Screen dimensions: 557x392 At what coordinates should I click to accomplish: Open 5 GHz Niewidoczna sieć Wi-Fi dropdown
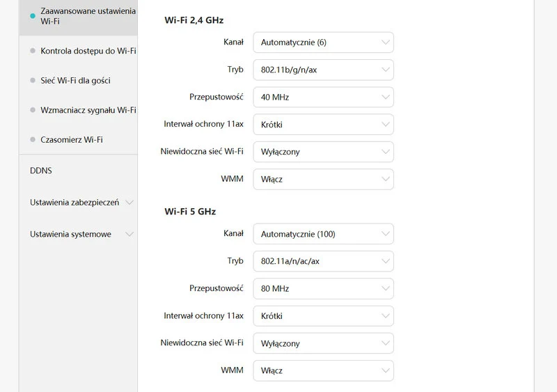(323, 343)
